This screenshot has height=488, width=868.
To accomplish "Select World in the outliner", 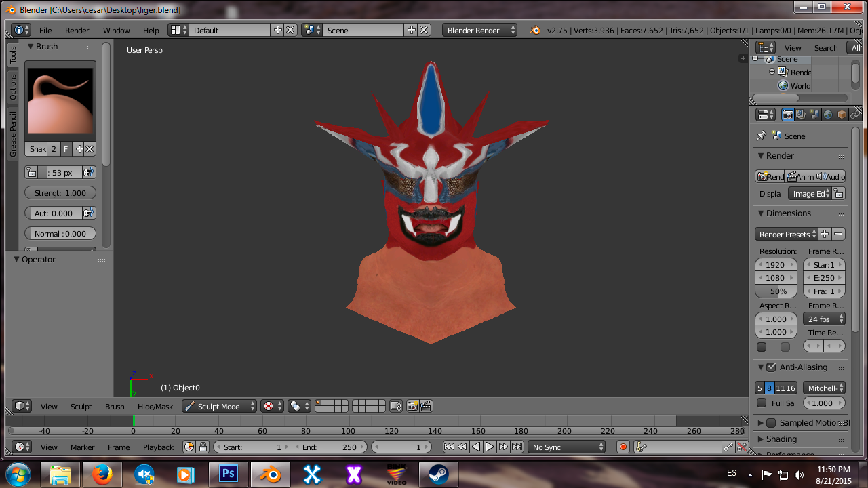I will pyautogui.click(x=800, y=86).
